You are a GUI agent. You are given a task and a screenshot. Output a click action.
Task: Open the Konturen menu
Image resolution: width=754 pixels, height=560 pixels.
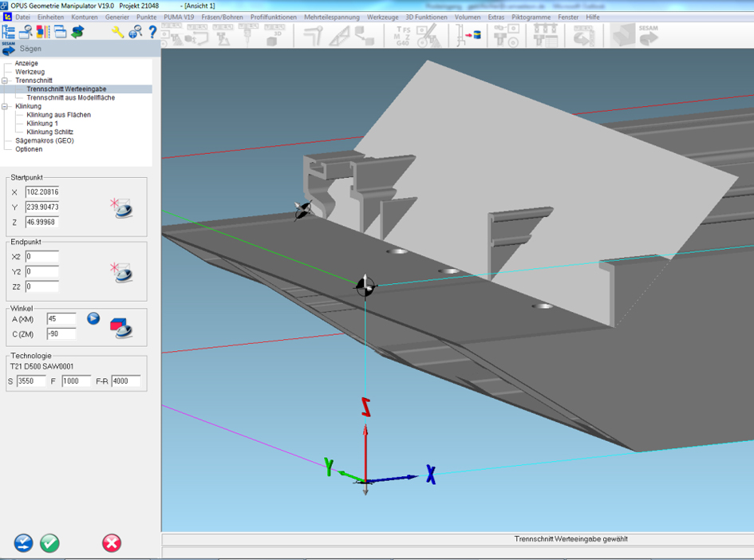(x=85, y=17)
